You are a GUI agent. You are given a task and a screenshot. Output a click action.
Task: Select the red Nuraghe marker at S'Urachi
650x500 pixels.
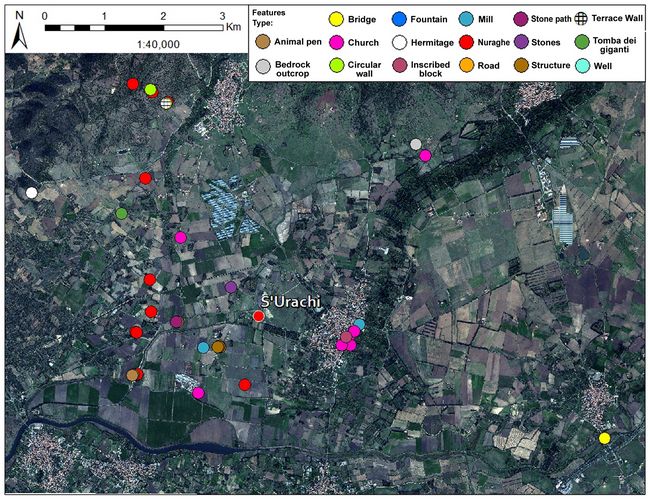[x=259, y=316]
